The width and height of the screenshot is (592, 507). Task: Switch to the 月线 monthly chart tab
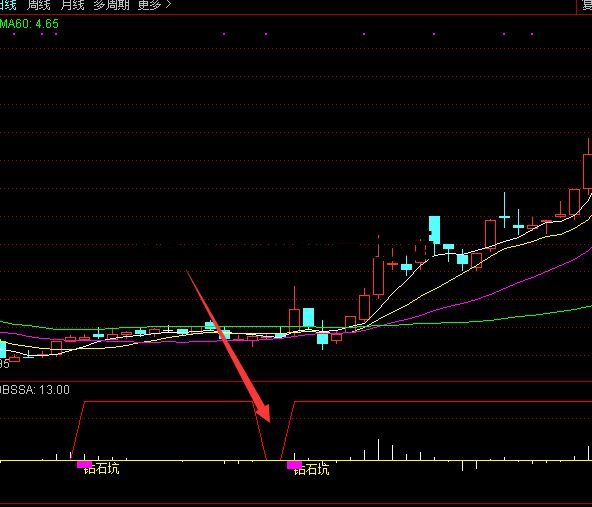pyautogui.click(x=72, y=5)
